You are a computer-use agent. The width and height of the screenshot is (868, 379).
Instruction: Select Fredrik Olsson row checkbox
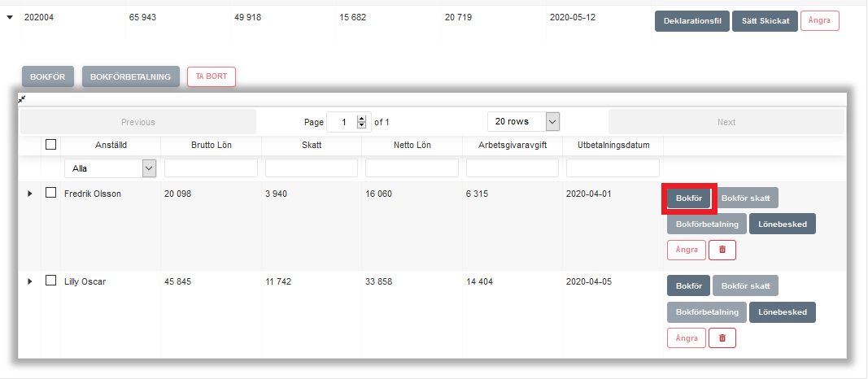point(51,194)
